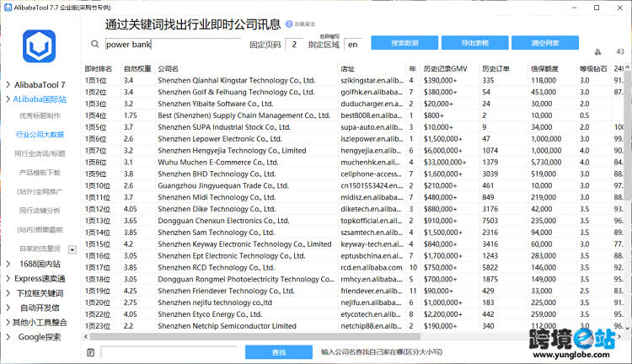Screen dimensions: 632x364
Task: Open 同行全店词/标题 in the sidebar
Action: [x=40, y=153]
